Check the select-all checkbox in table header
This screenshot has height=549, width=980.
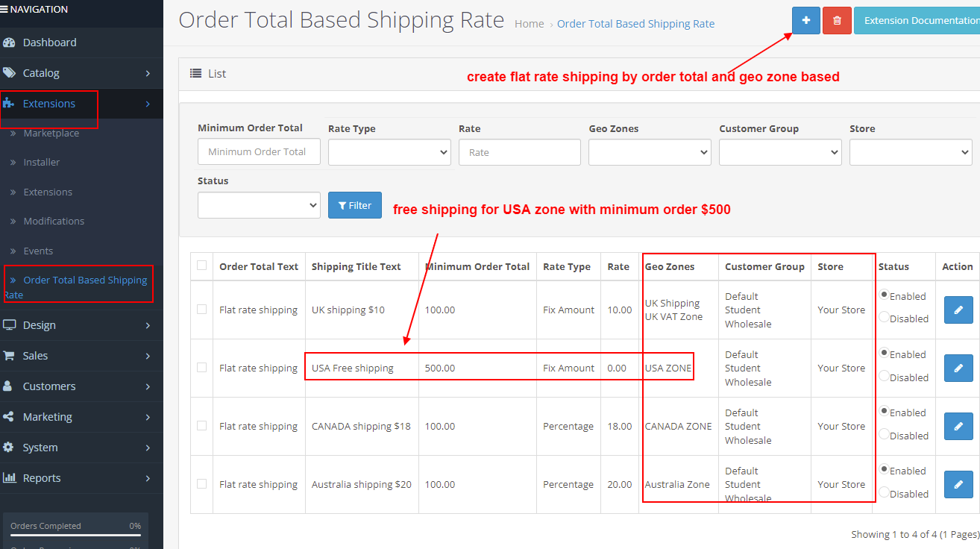[x=201, y=266]
